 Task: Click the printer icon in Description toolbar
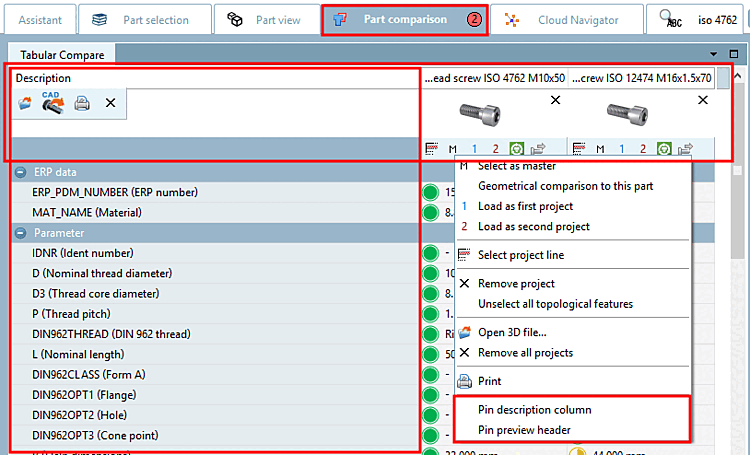[82, 103]
